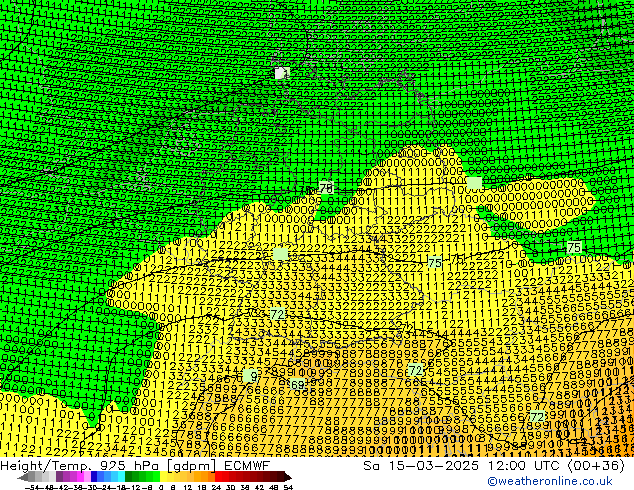
Task: Click the legend value 24
Action: tap(216, 487)
